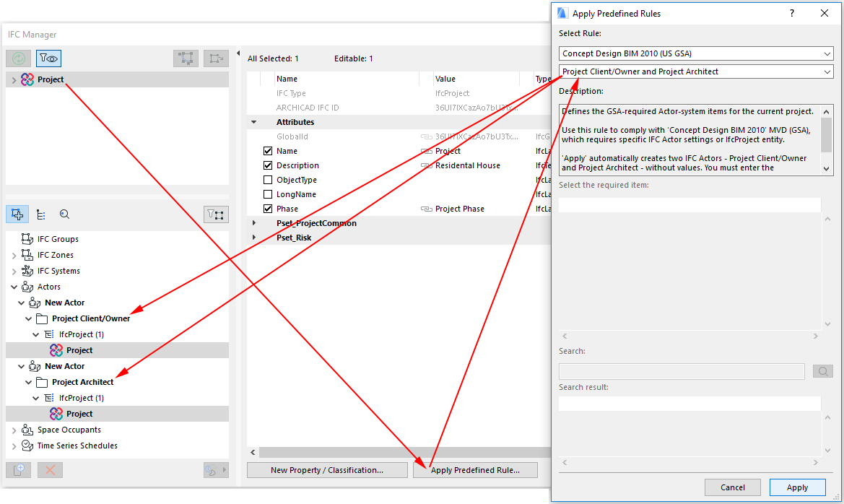Click the Project Client/Owner folder icon
This screenshot has width=844, height=504.
click(x=41, y=318)
